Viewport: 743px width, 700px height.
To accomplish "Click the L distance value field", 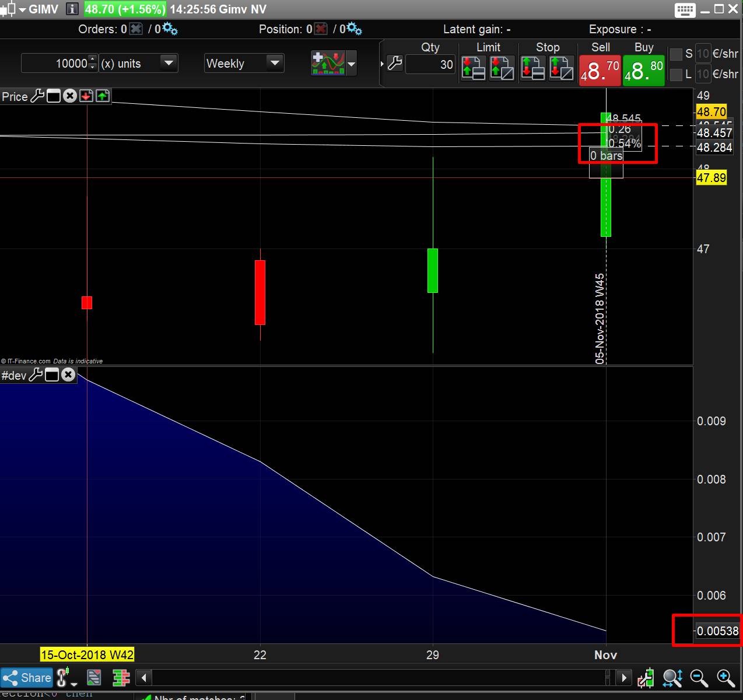I will pos(703,74).
